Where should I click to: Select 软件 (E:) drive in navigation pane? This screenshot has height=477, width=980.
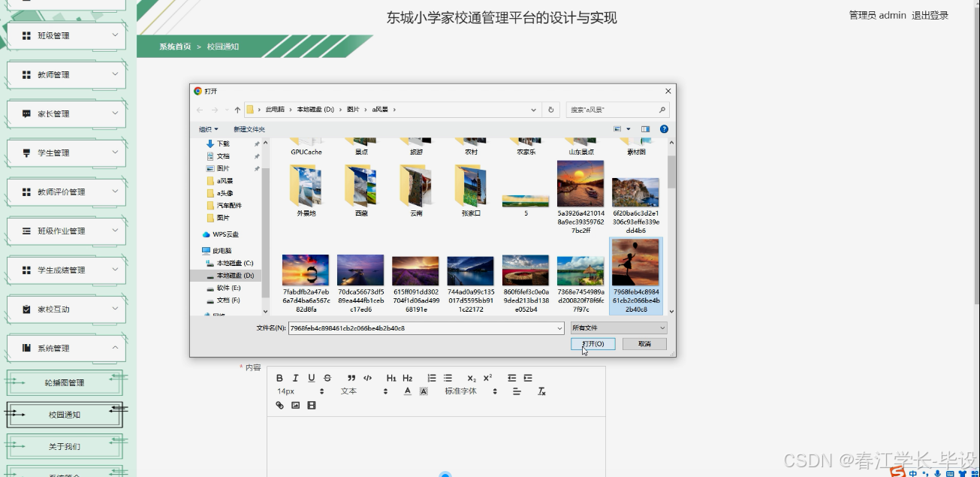[x=228, y=288]
